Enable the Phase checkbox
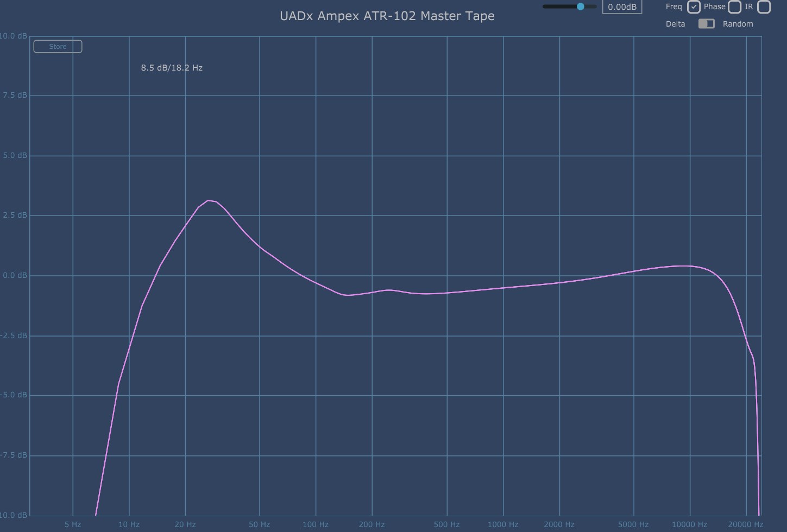The image size is (787, 532). coord(734,7)
